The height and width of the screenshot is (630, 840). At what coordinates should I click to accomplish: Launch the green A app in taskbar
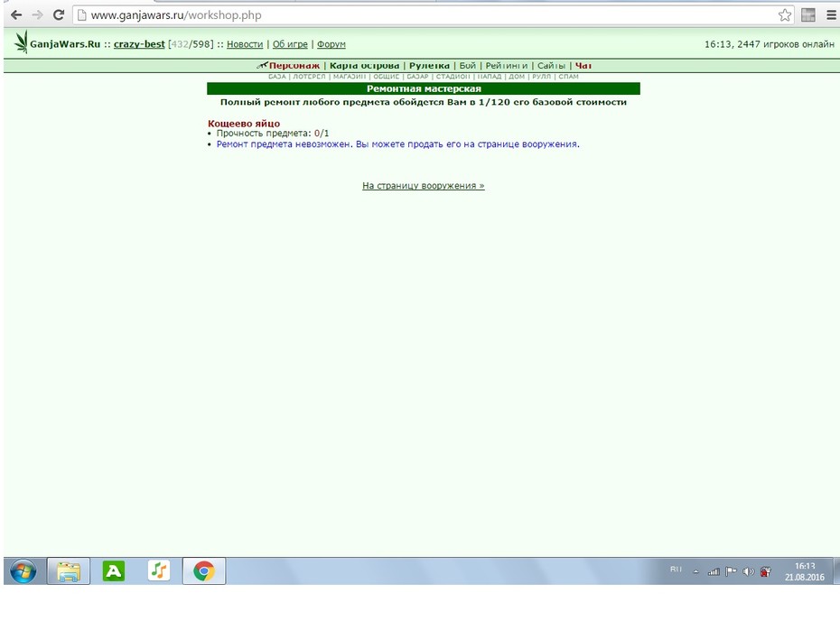click(x=114, y=571)
